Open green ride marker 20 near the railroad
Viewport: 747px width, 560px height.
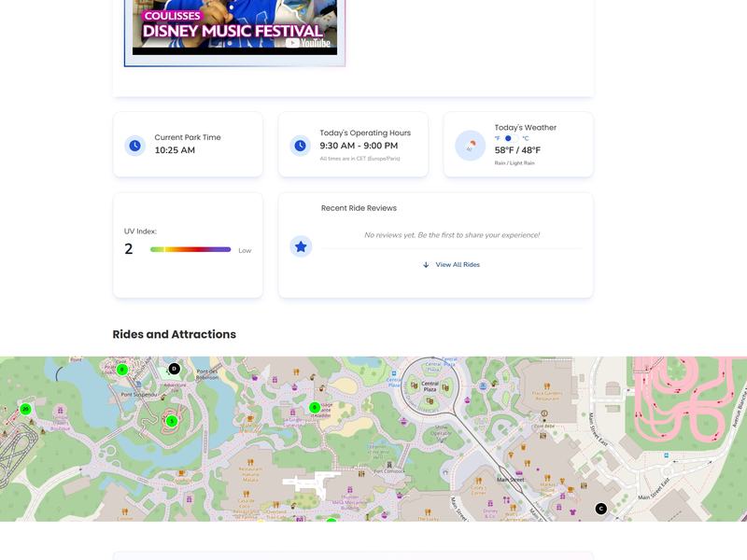point(25,409)
